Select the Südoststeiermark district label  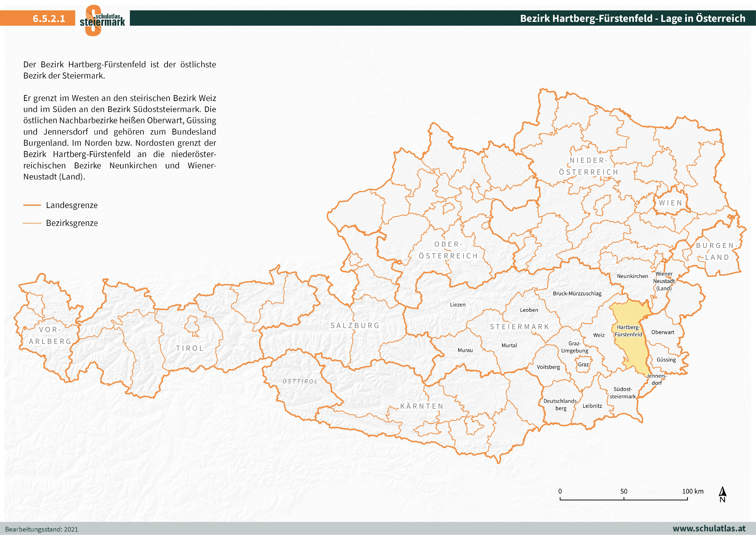tap(623, 393)
